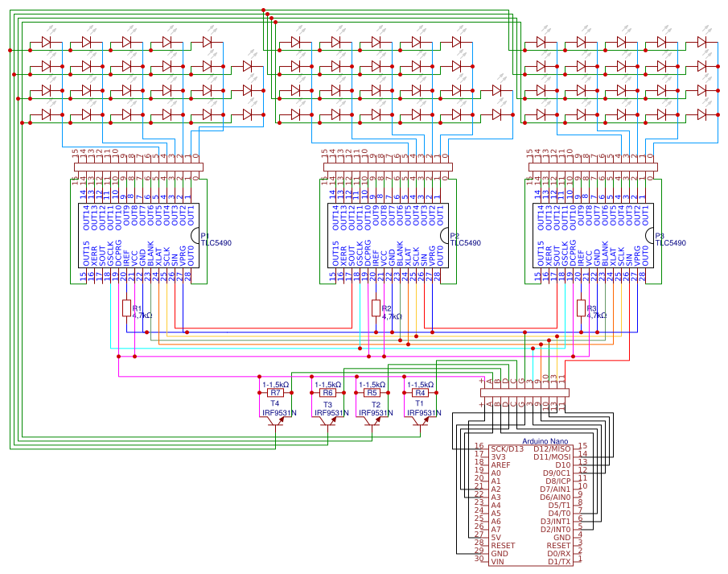Click the R7 resistor above transistor T4

(x=275, y=393)
